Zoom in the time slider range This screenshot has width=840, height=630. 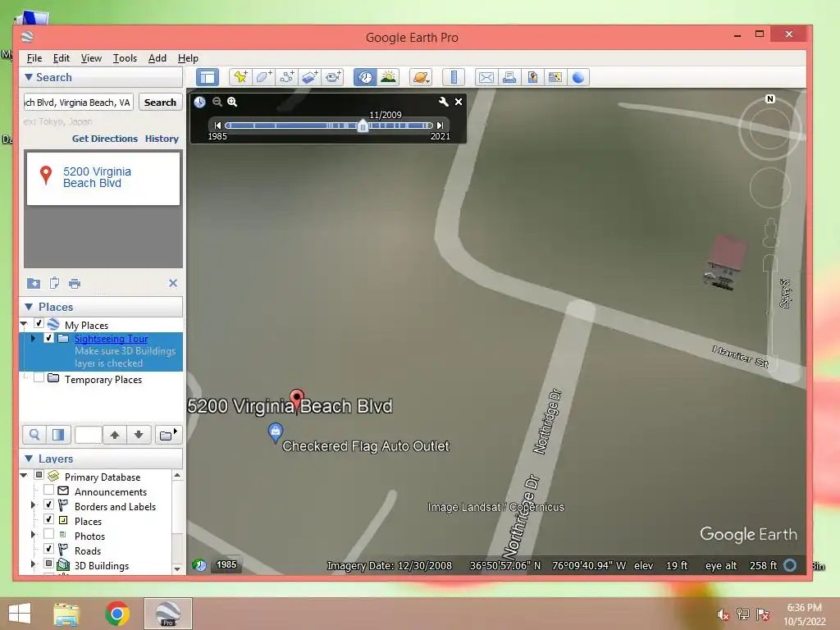(x=232, y=102)
